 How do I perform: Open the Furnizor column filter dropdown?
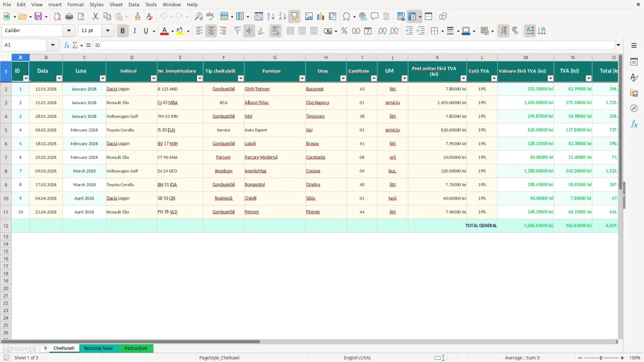[302, 78]
